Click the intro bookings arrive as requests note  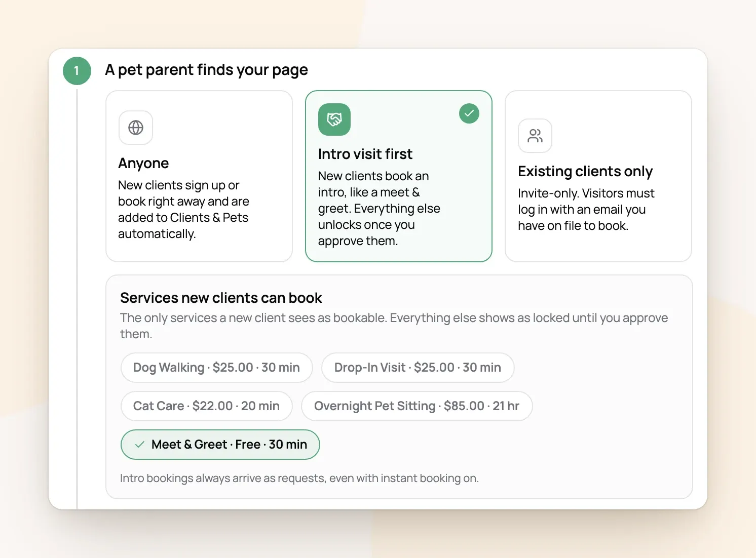pyautogui.click(x=299, y=478)
